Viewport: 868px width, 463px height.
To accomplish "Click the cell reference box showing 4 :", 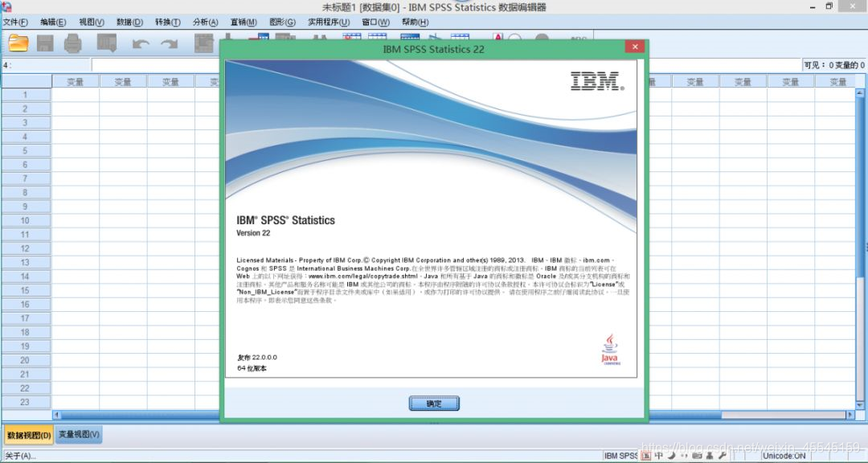I will click(x=46, y=65).
